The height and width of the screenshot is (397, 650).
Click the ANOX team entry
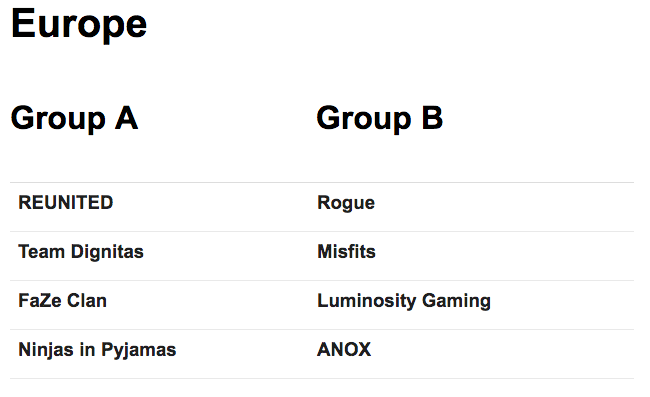pyautogui.click(x=344, y=349)
